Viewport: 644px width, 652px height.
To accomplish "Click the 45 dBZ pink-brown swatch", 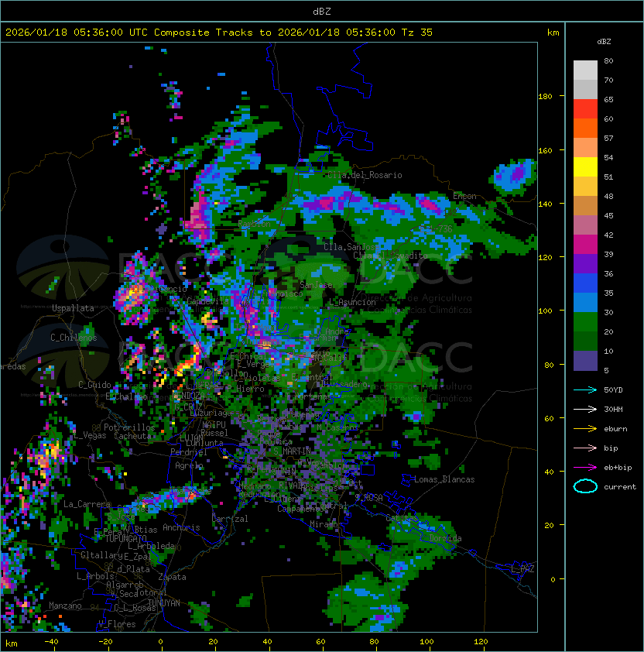I will tap(585, 225).
